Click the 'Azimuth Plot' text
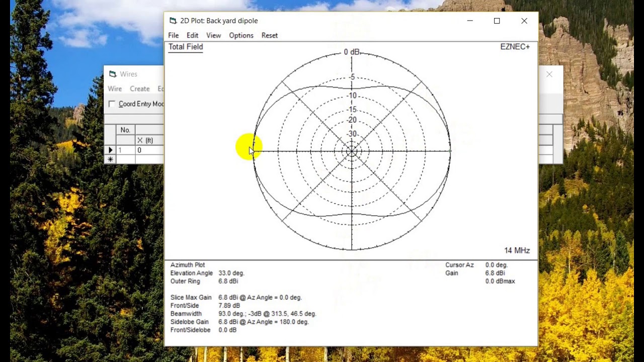 (x=187, y=265)
